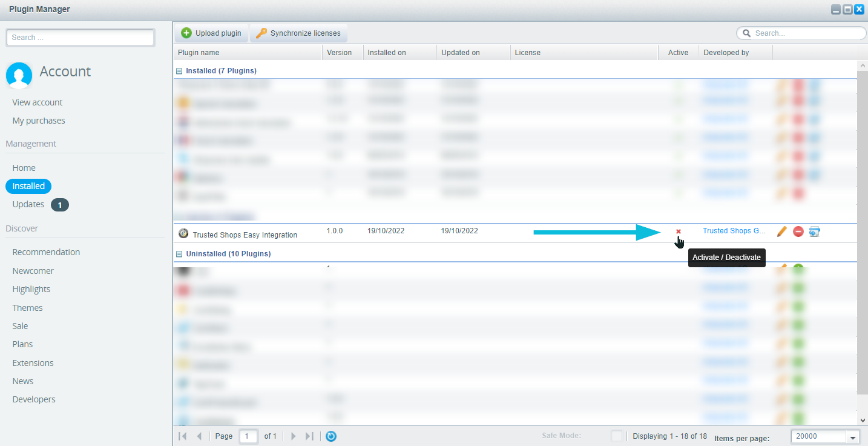Go to Home in Management
The image size is (868, 446).
(24, 168)
